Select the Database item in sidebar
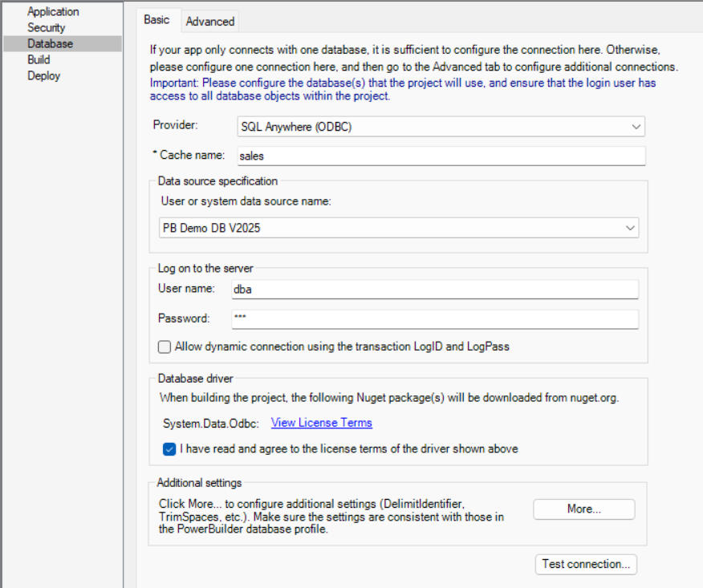The height and width of the screenshot is (588, 703). click(50, 44)
